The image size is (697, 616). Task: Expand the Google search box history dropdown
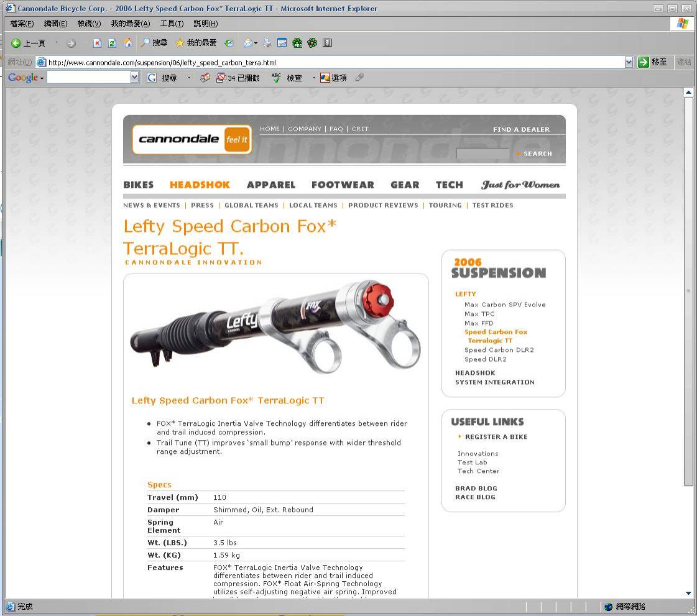[135, 78]
